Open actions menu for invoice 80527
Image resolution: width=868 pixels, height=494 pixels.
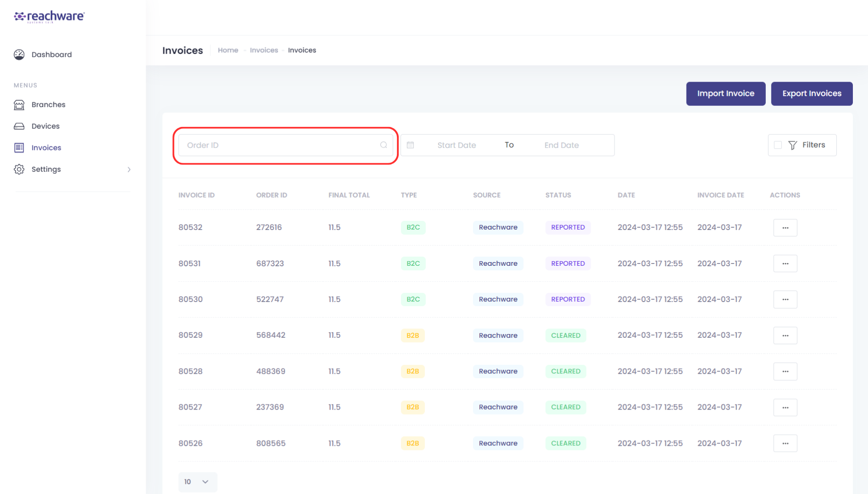tap(785, 407)
